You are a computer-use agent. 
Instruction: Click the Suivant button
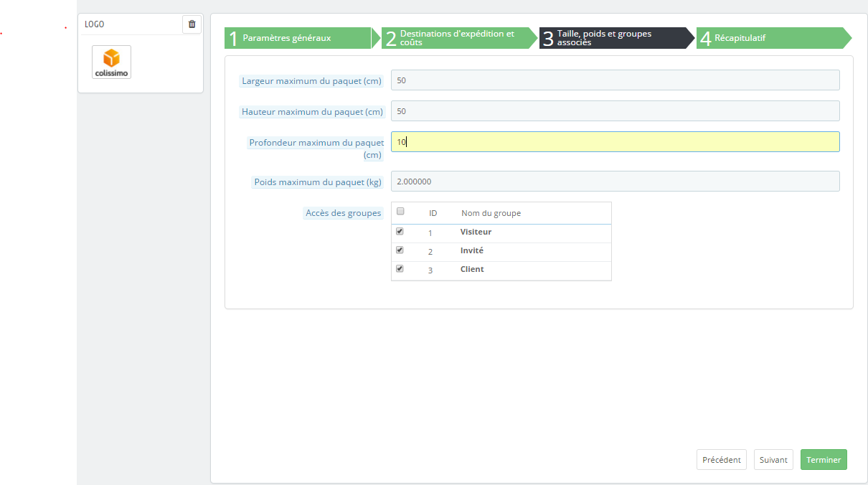coord(773,460)
